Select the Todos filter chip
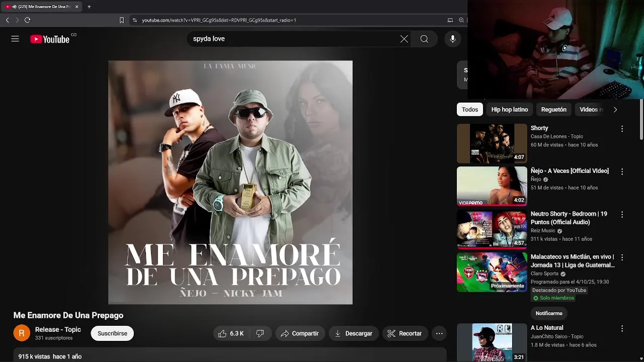 click(x=470, y=110)
